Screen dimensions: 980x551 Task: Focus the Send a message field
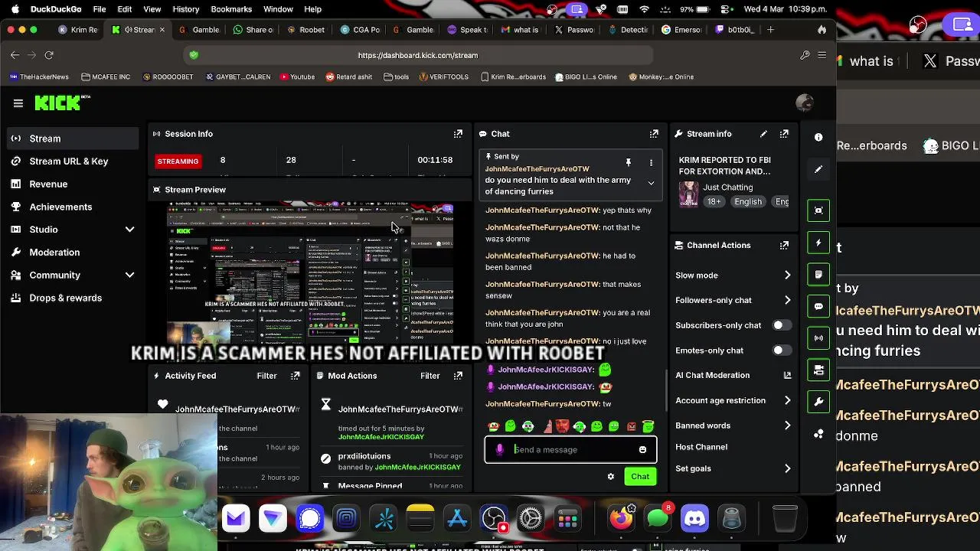click(x=570, y=450)
